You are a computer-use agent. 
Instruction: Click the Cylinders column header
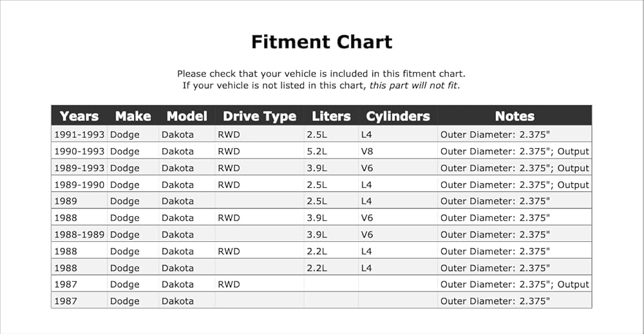pos(397,116)
